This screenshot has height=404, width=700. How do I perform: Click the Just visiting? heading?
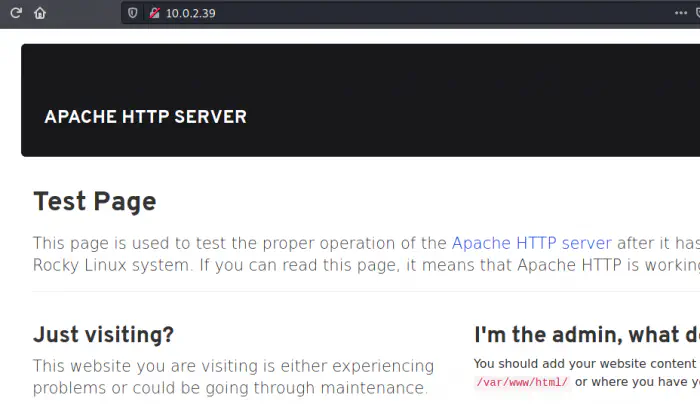coord(103,334)
